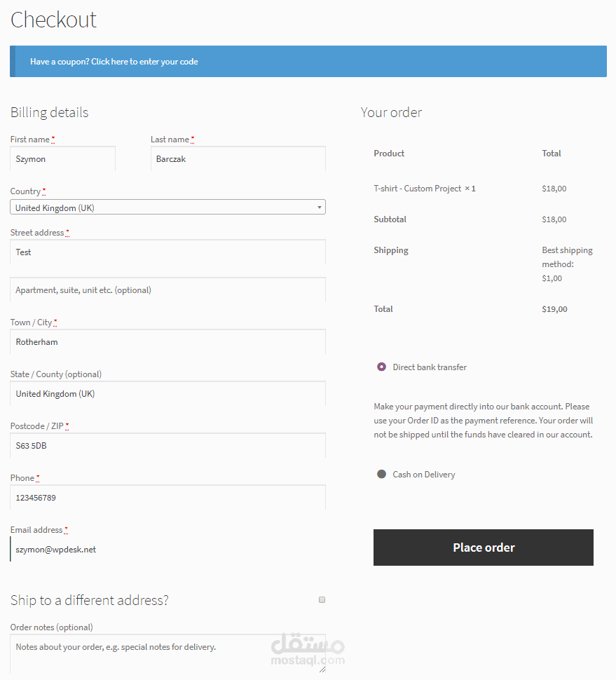Click the Place order button
This screenshot has height=680, width=616.
[x=483, y=548]
